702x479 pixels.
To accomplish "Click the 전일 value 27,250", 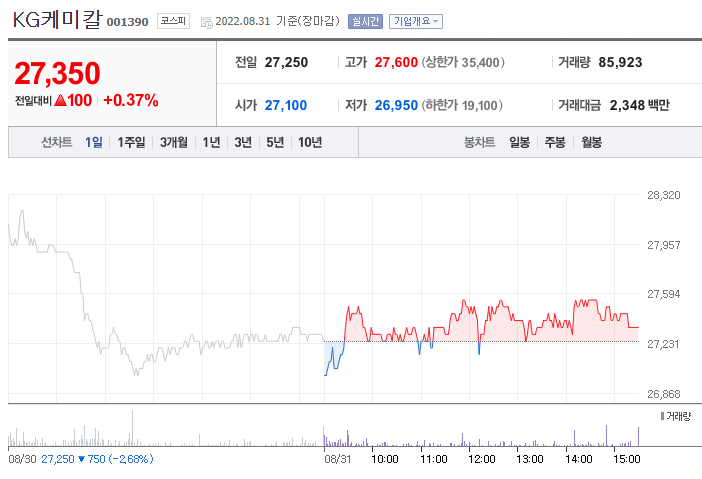I will (286, 62).
